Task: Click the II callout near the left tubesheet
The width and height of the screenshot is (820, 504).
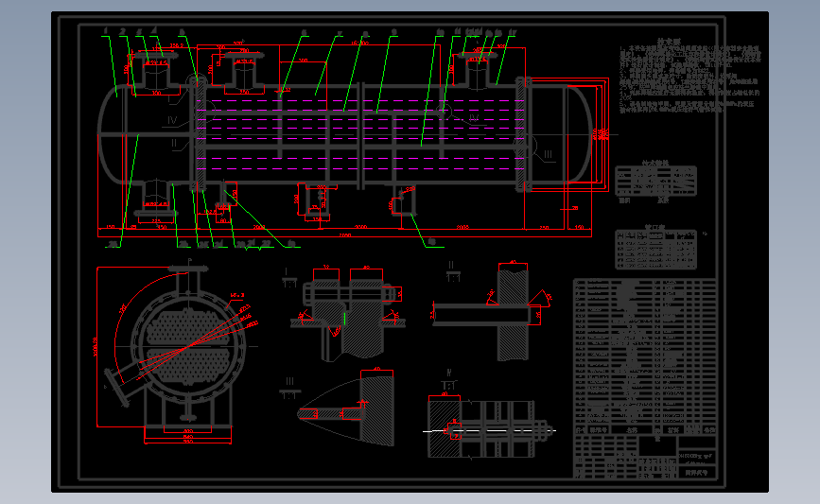Action: (174, 143)
